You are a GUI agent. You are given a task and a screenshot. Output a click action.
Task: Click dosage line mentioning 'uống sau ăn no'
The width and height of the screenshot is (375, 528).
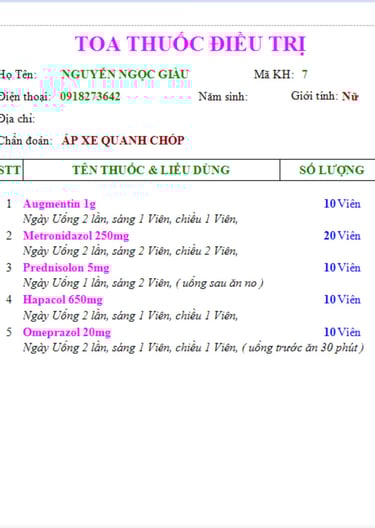143,283
